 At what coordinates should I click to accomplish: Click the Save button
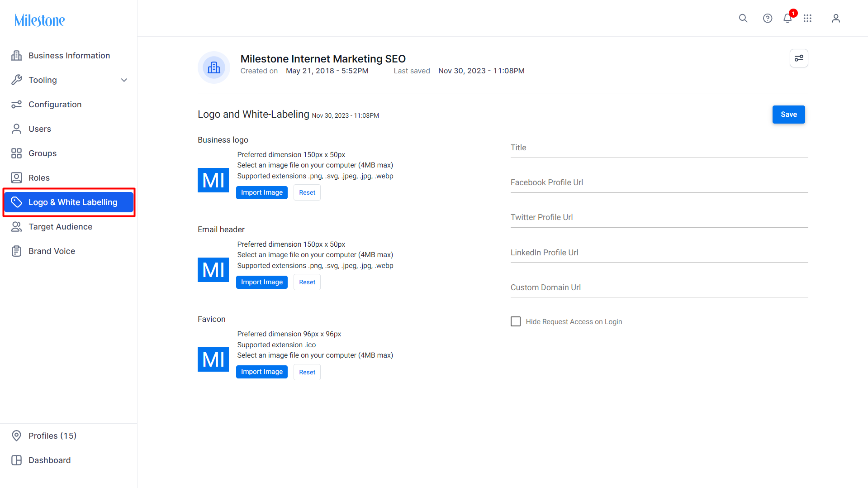tap(788, 115)
